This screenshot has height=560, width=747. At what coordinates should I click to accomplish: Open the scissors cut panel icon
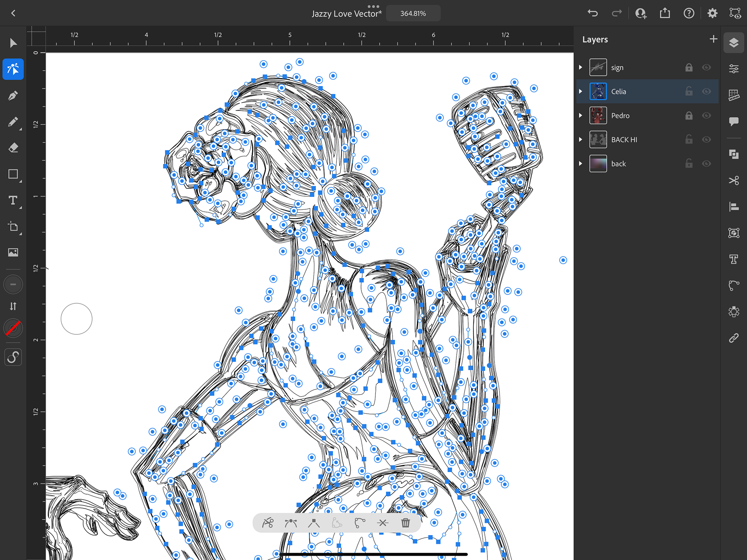click(x=734, y=181)
